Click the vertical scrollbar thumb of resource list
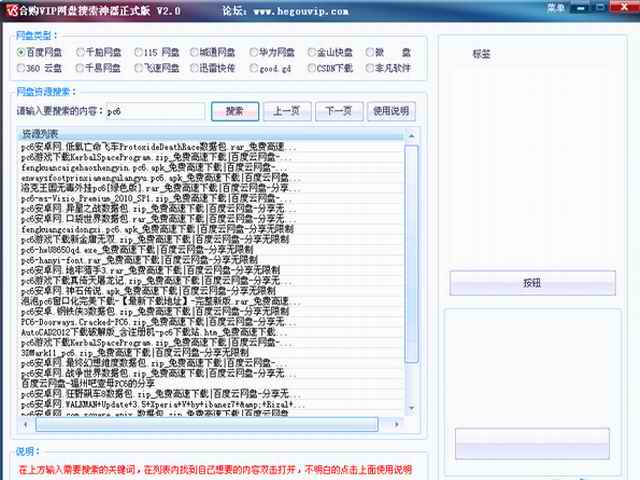640x480 pixels. [x=411, y=253]
